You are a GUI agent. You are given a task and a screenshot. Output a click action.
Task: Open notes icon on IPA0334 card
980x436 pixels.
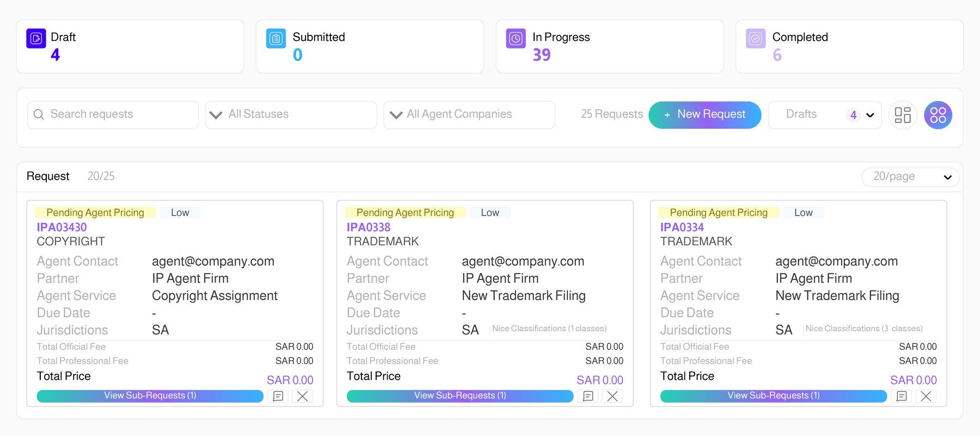click(x=902, y=396)
